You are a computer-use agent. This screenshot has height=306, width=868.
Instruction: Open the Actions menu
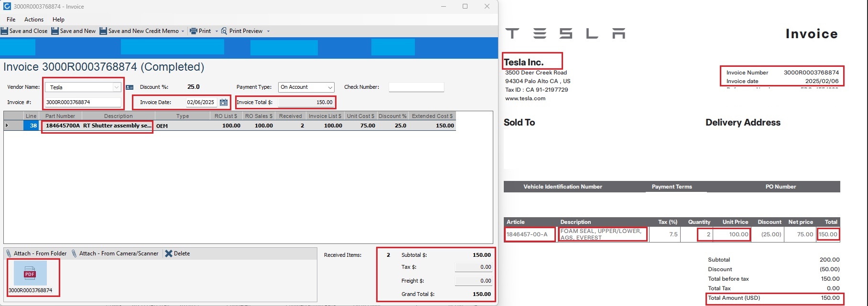point(34,20)
